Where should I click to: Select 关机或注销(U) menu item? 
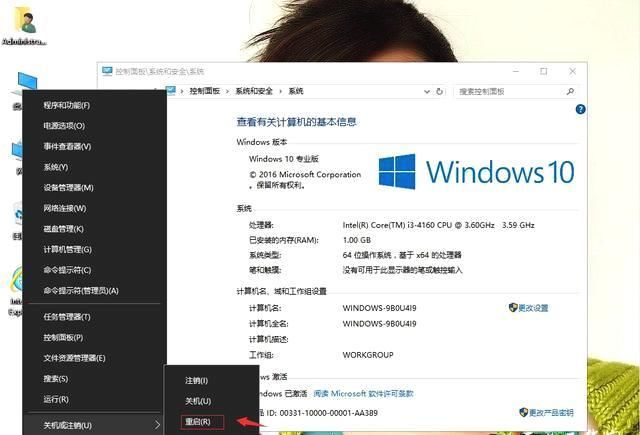(x=95, y=425)
